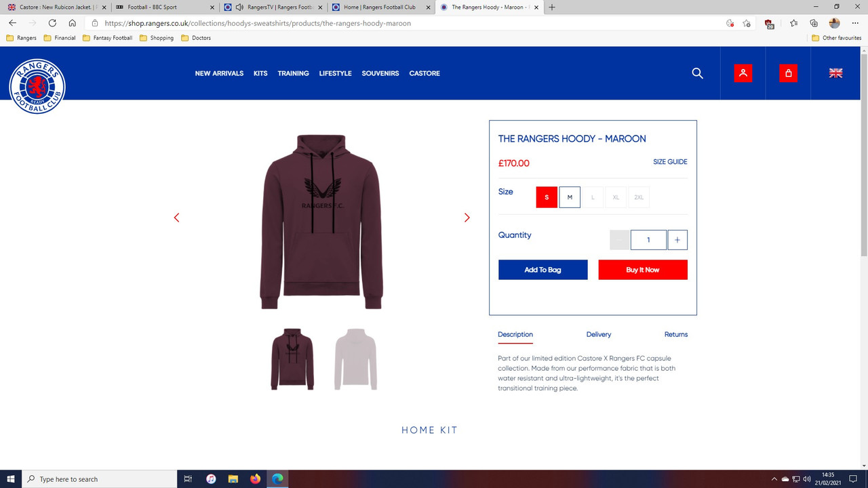Launch Firefox from the taskbar
This screenshot has height=488, width=868.
(255, 479)
